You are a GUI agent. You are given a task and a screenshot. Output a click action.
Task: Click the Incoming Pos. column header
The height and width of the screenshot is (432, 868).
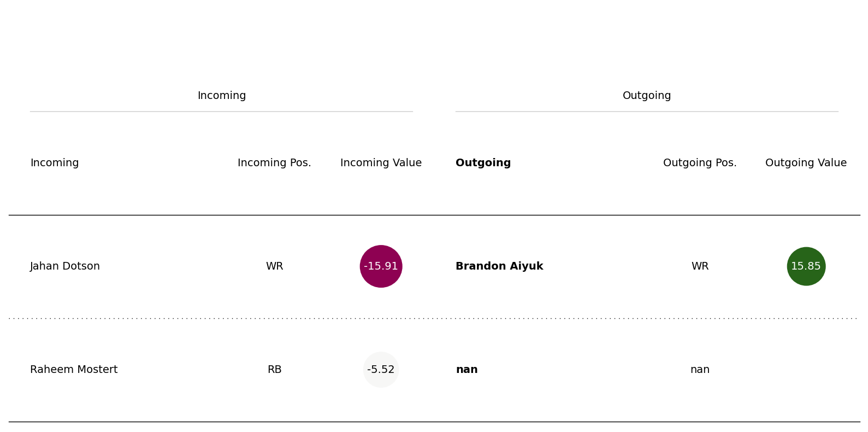click(x=274, y=163)
